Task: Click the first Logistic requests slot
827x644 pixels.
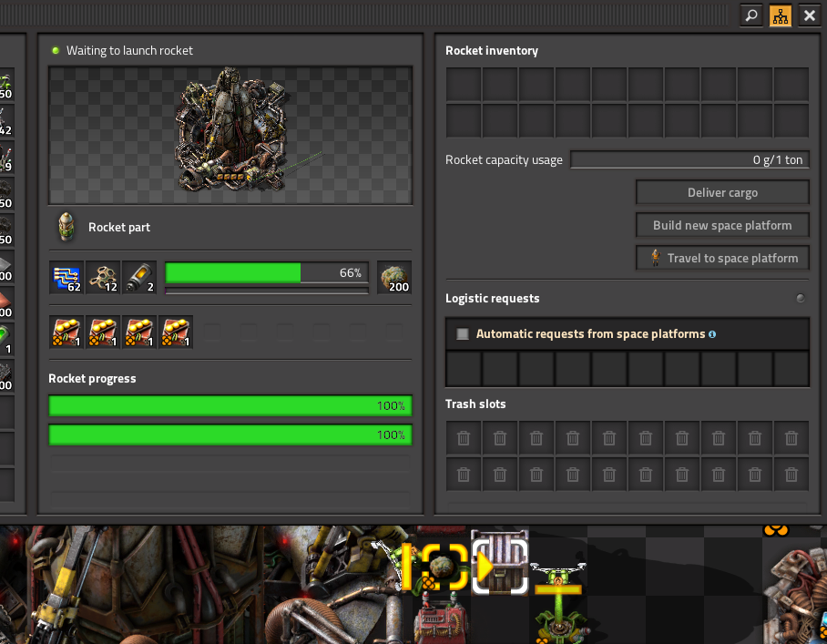Action: [x=464, y=369]
